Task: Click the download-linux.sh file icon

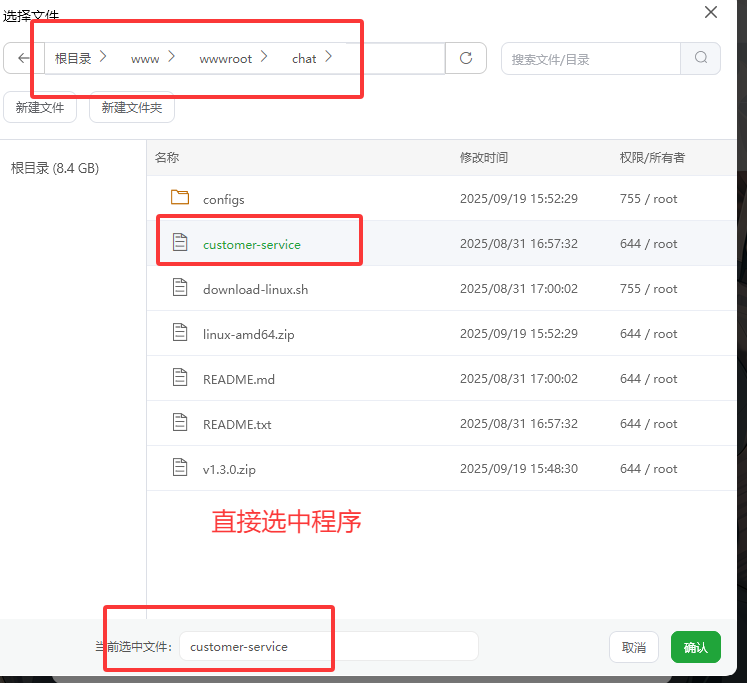Action: tap(180, 288)
